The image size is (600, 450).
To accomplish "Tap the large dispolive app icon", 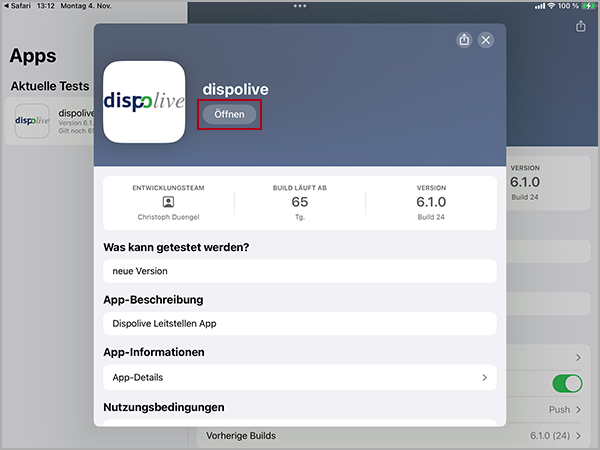I will click(144, 102).
